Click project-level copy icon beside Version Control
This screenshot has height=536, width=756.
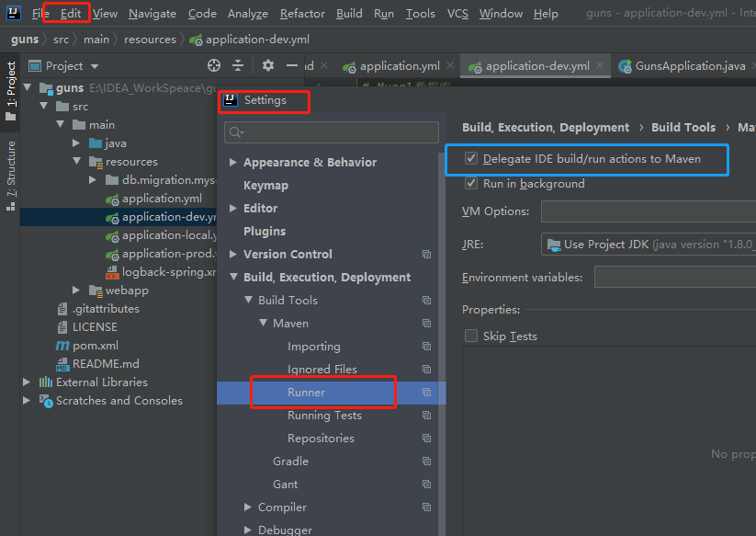tap(426, 255)
